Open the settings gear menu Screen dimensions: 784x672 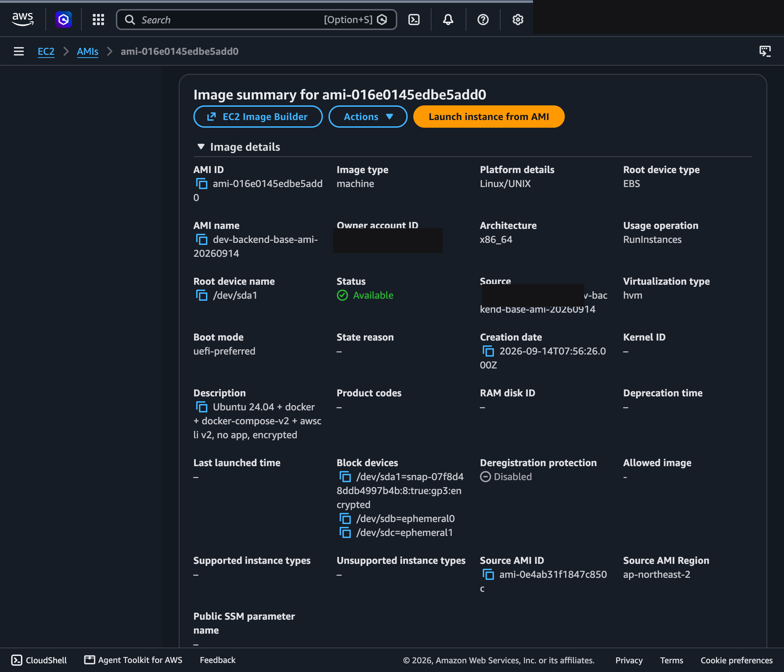tap(518, 20)
